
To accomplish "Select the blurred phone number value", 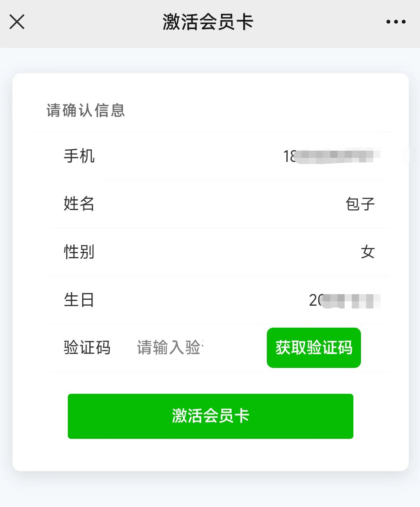I will click(332, 156).
